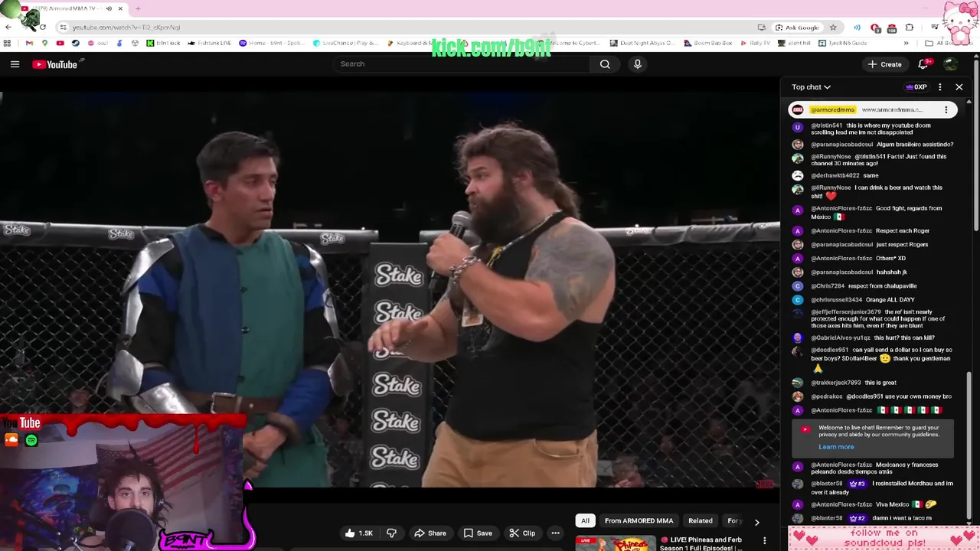
Task: Go back in browser history
Action: tap(8, 28)
